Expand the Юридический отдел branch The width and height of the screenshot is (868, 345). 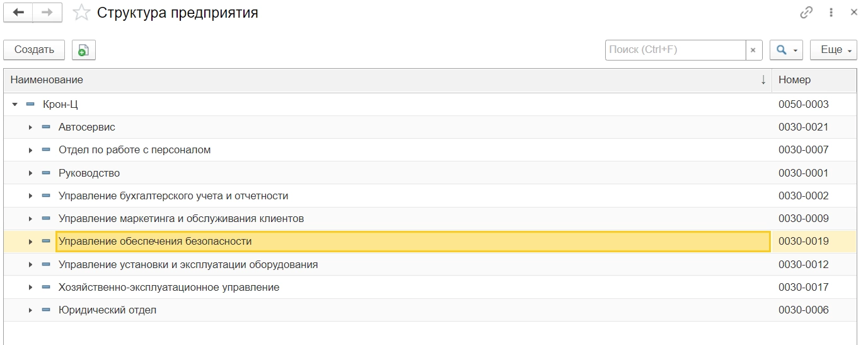30,310
